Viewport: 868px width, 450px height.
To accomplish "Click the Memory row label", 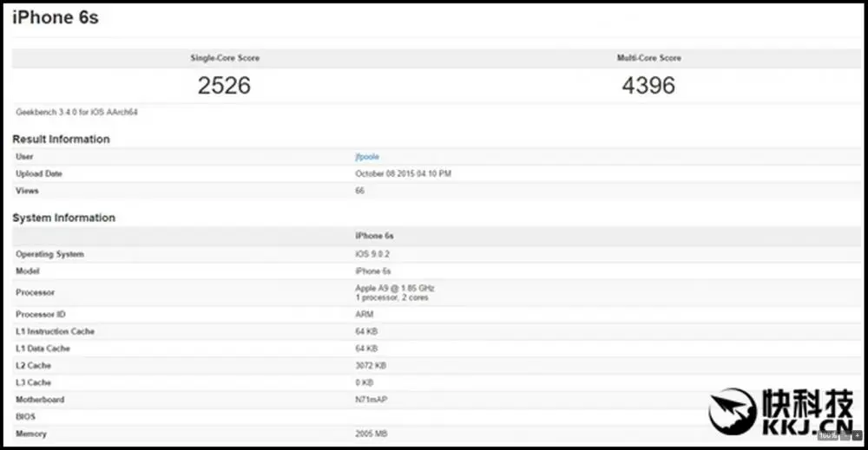I will coord(31,434).
